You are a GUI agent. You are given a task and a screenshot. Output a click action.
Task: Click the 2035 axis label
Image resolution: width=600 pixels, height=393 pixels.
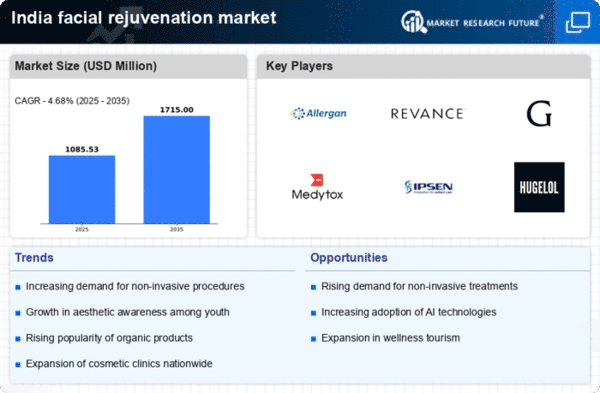click(176, 229)
